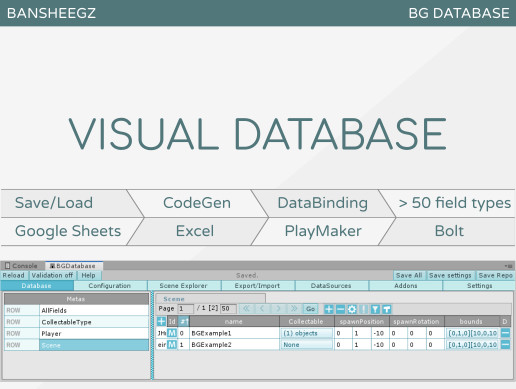The width and height of the screenshot is (516, 389).
Task: Expand bounds value in BGExample2 row
Action: [472, 345]
